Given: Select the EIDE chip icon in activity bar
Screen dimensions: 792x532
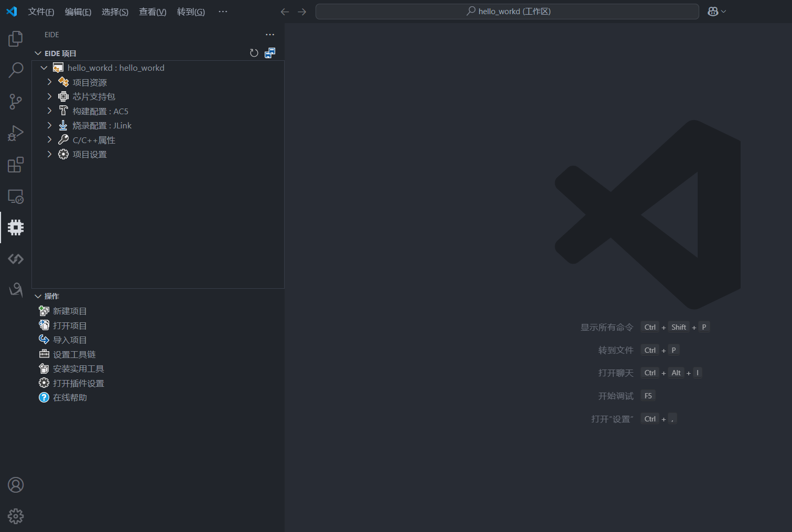Looking at the screenshot, I should click(16, 227).
